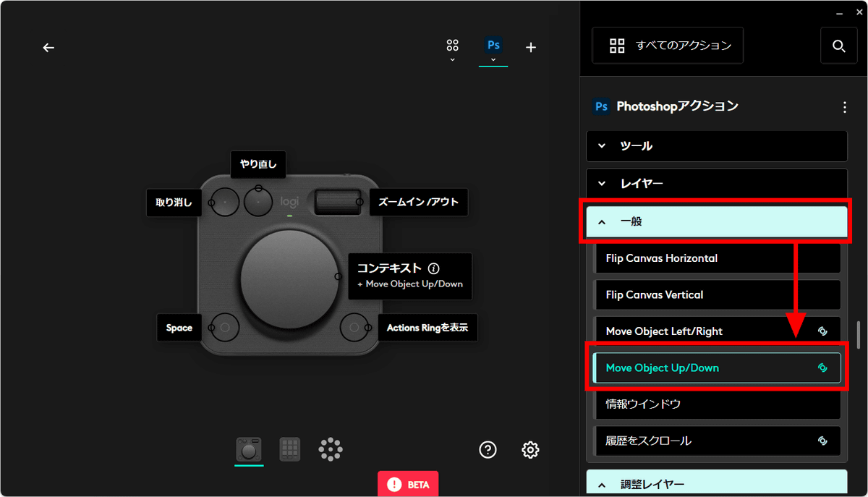Click the adjustable icon on Move Object Left/Right

pyautogui.click(x=823, y=331)
